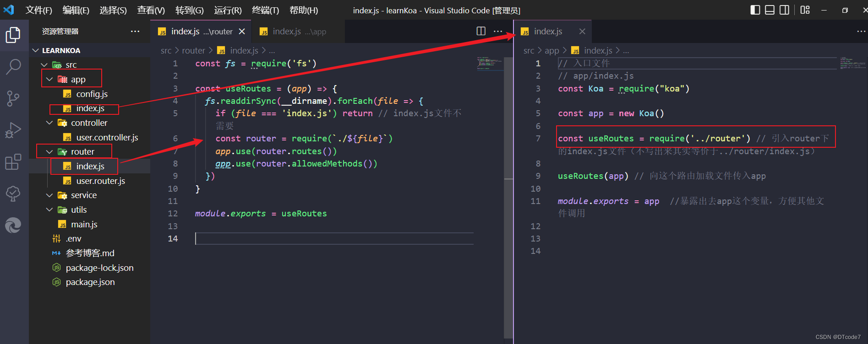Open the Extensions view icon
This screenshot has width=868, height=344.
tap(13, 162)
